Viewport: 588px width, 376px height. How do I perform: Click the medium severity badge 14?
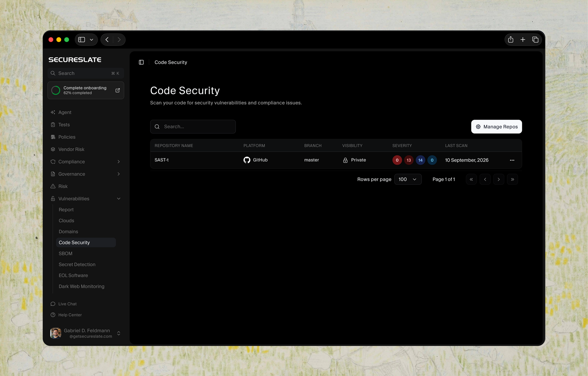pyautogui.click(x=420, y=160)
